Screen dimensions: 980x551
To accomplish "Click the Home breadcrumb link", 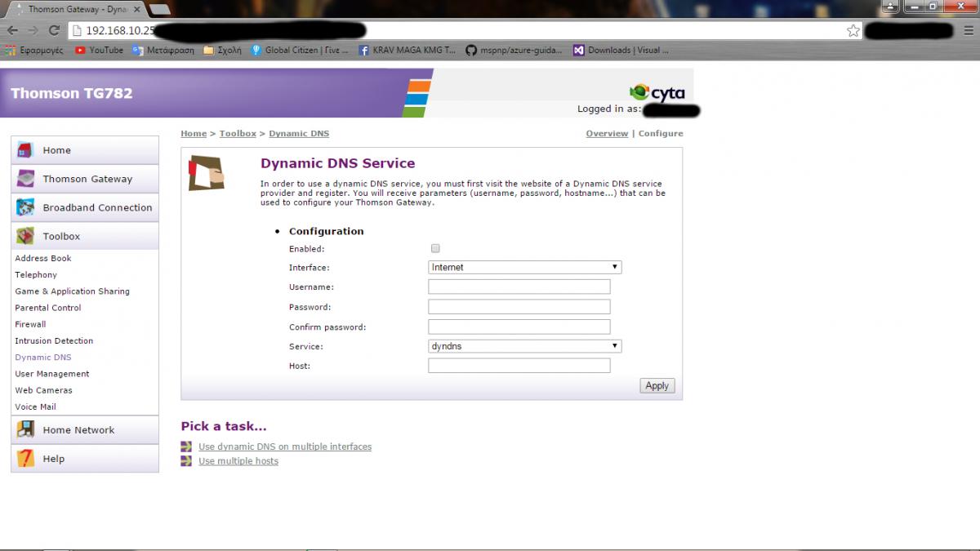I will pos(194,133).
